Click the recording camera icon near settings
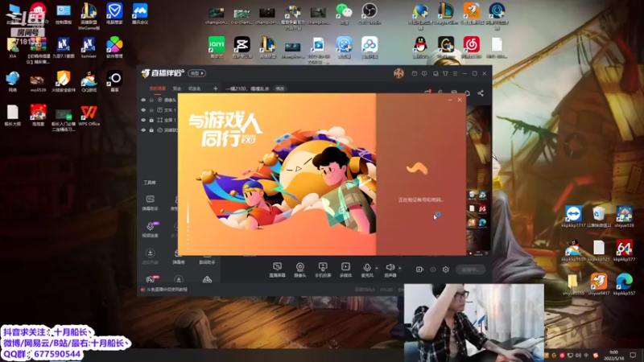The image size is (644, 362). pyautogui.click(x=419, y=269)
